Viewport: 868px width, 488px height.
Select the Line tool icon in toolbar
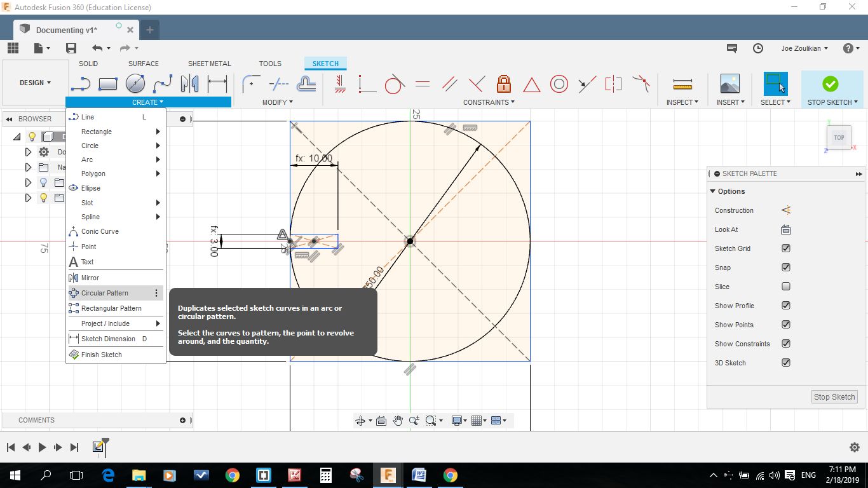(x=81, y=83)
